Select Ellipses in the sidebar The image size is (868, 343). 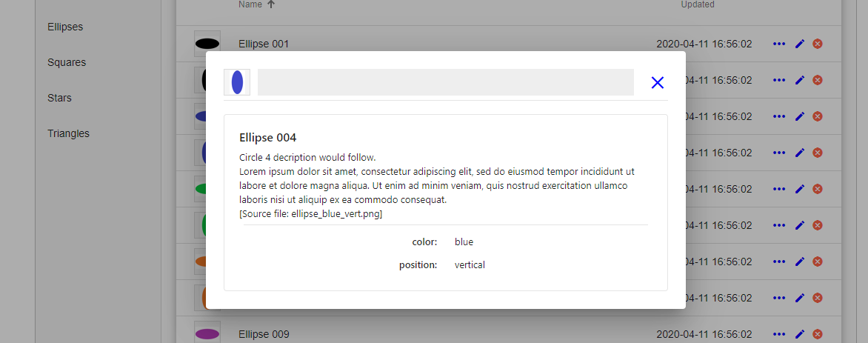[65, 27]
